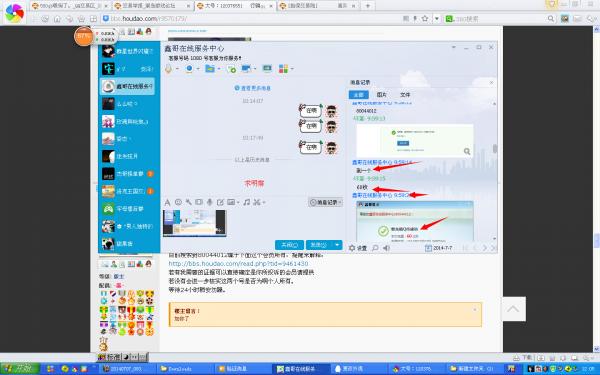The width and height of the screenshot is (600, 375).
Task: Click the create discussion group icon
Action: (231, 69)
